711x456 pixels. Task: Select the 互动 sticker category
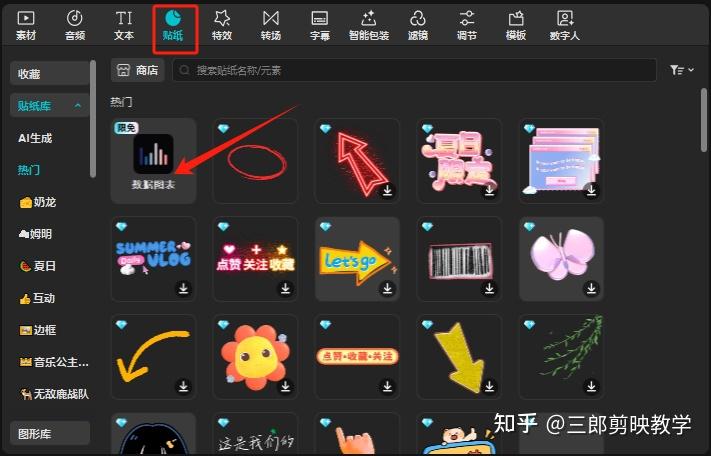tap(38, 298)
